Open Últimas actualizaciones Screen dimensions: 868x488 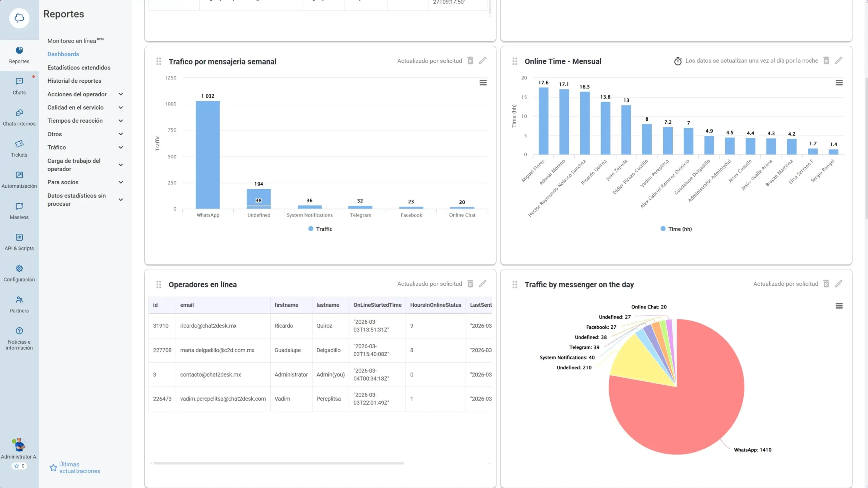click(x=79, y=468)
